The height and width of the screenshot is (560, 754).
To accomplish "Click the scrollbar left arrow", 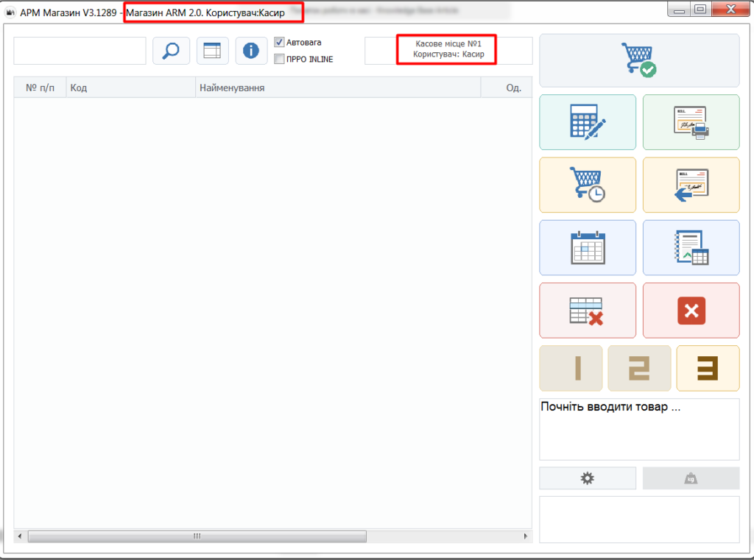I will point(20,536).
